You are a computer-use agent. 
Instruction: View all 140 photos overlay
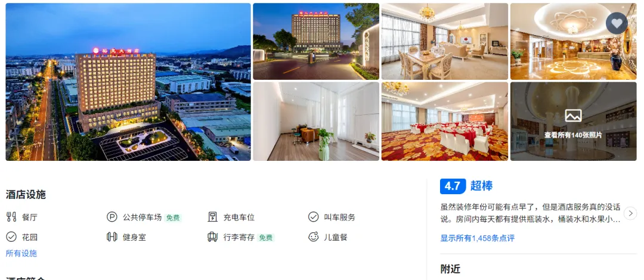tap(574, 121)
